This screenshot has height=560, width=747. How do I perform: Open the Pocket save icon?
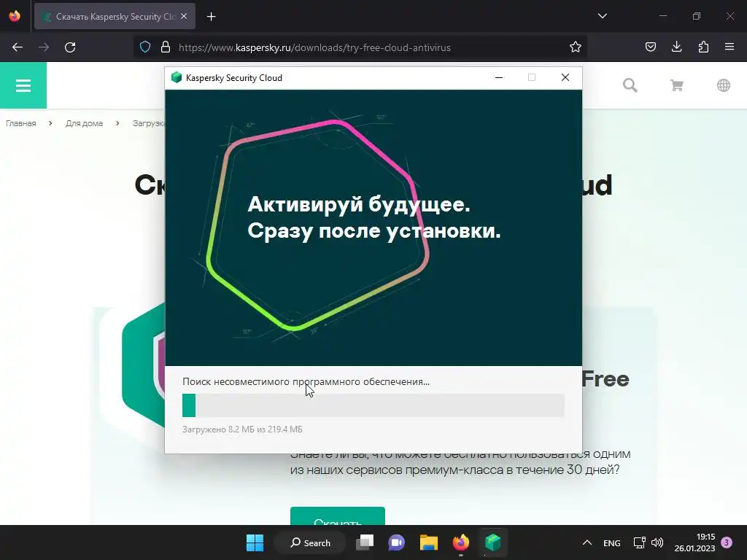(650, 47)
